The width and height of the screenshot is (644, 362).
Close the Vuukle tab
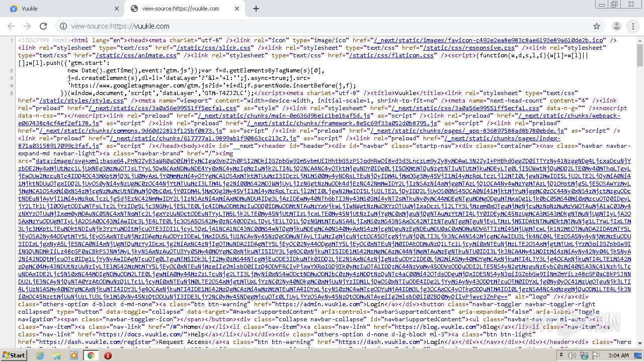tap(117, 9)
